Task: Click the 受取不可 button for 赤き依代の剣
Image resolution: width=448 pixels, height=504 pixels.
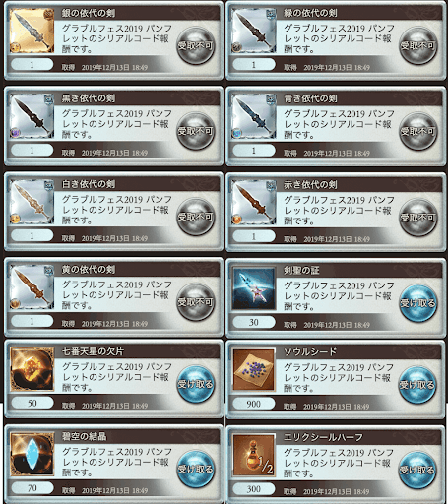Action: 417,218
